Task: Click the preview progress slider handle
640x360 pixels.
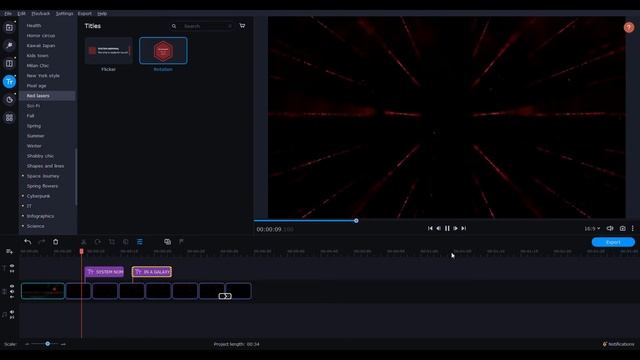Action: coord(356,220)
